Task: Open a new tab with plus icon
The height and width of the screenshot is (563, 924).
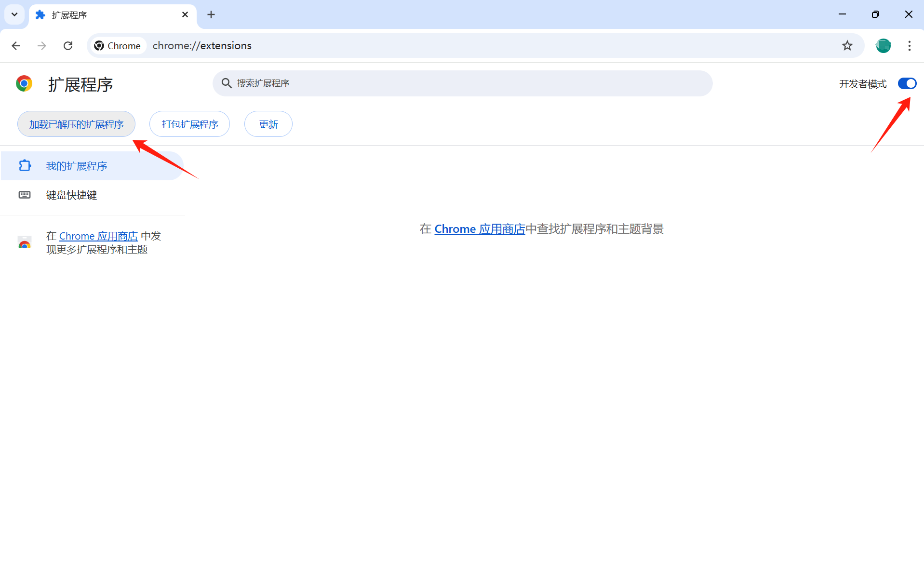Action: [211, 15]
